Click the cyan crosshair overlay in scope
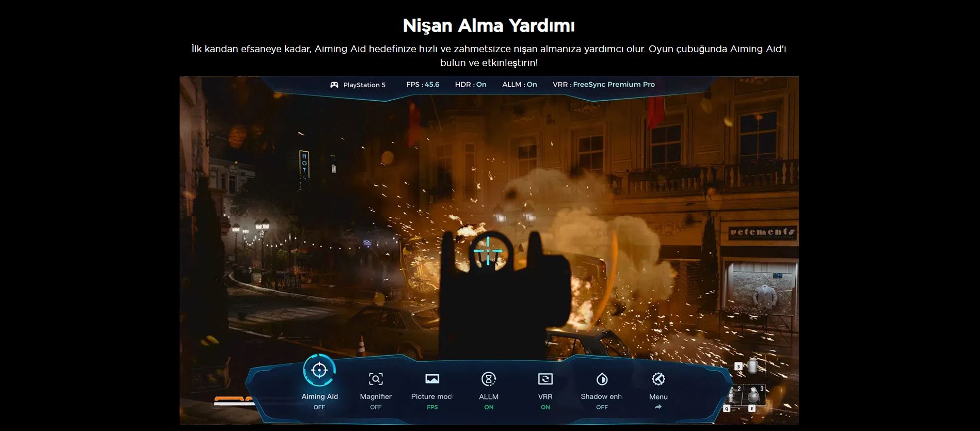The height and width of the screenshot is (431, 980). 488,250
